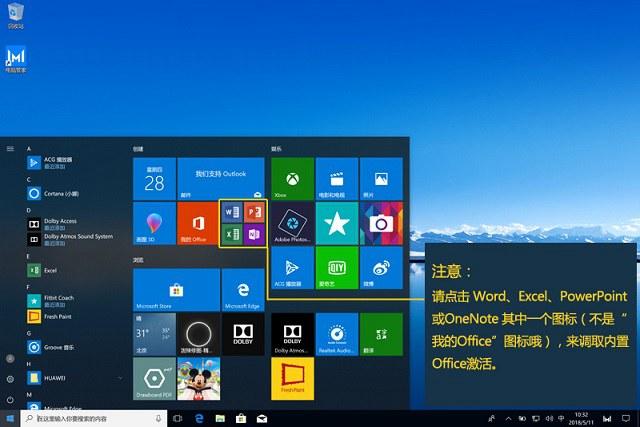Viewport: 640px width, 427px height.
Task: Open the green iQIYI tile
Action: 337,268
